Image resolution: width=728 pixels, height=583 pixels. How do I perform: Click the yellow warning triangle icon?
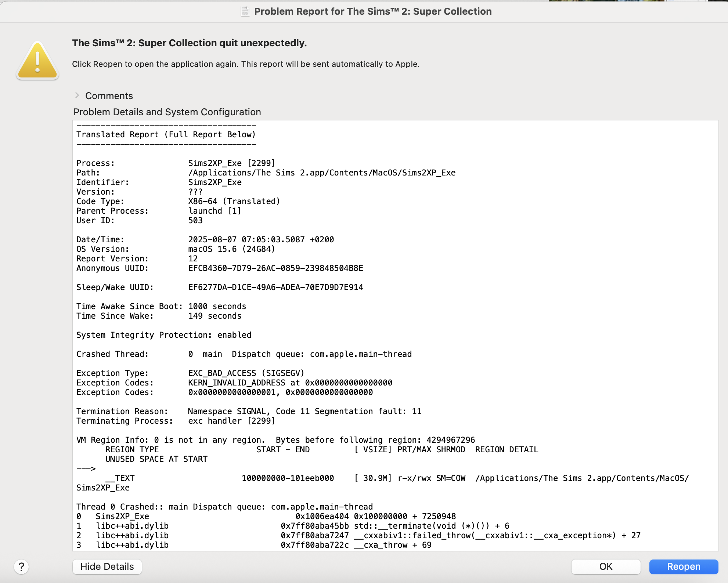37,61
